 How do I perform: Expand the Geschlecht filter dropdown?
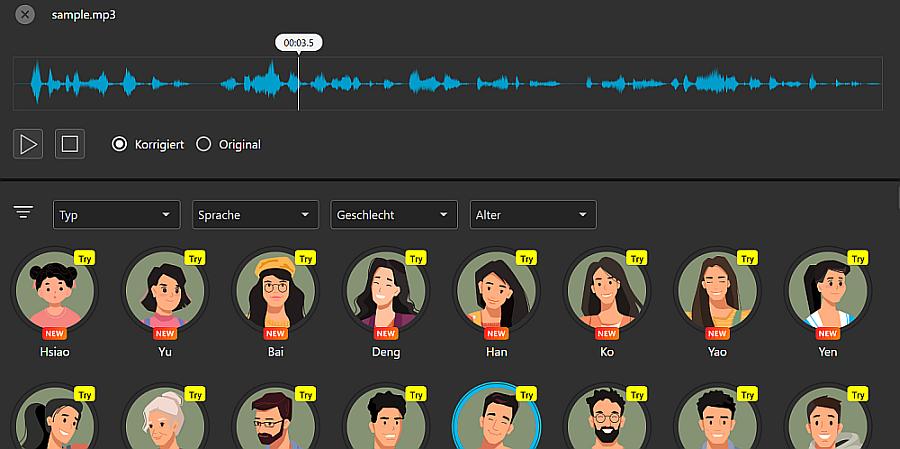[x=394, y=215]
